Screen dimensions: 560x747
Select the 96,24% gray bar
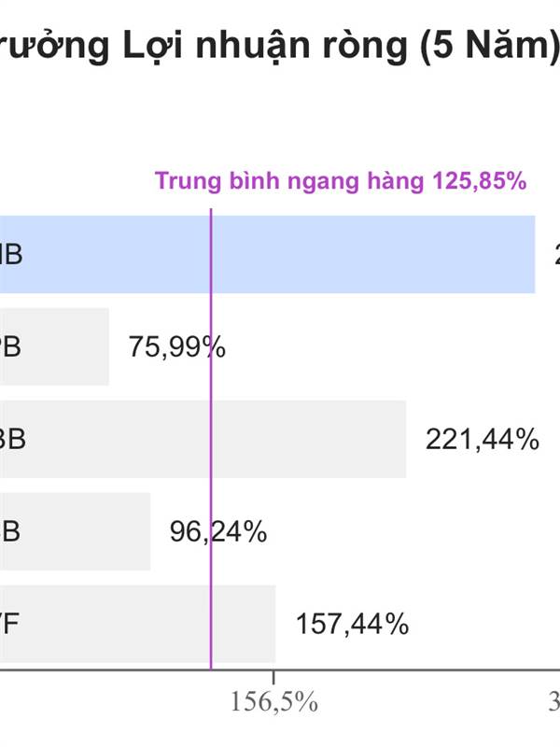point(76,531)
